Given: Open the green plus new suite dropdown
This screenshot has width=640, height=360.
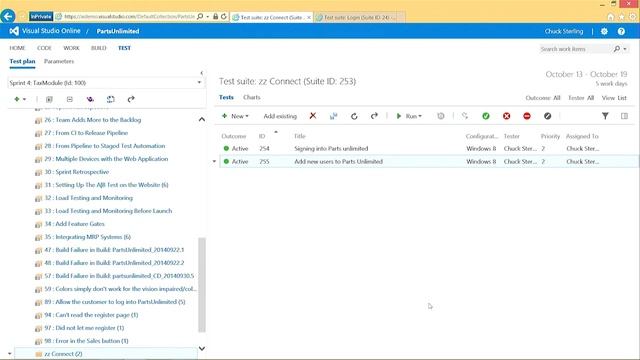Looking at the screenshot, I should click(20, 99).
